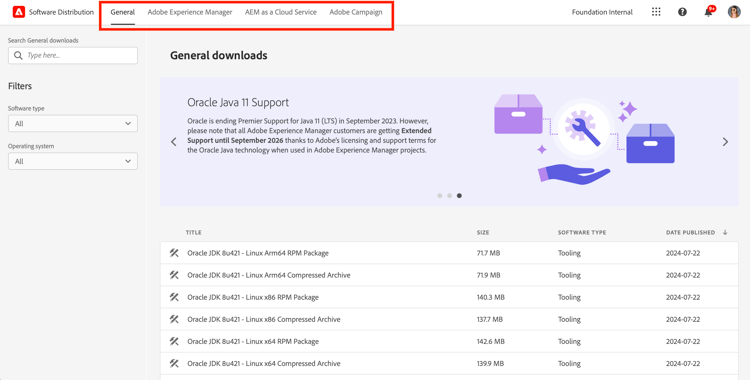Click the 140.3 MB size cell
750x380 pixels.
tap(490, 297)
